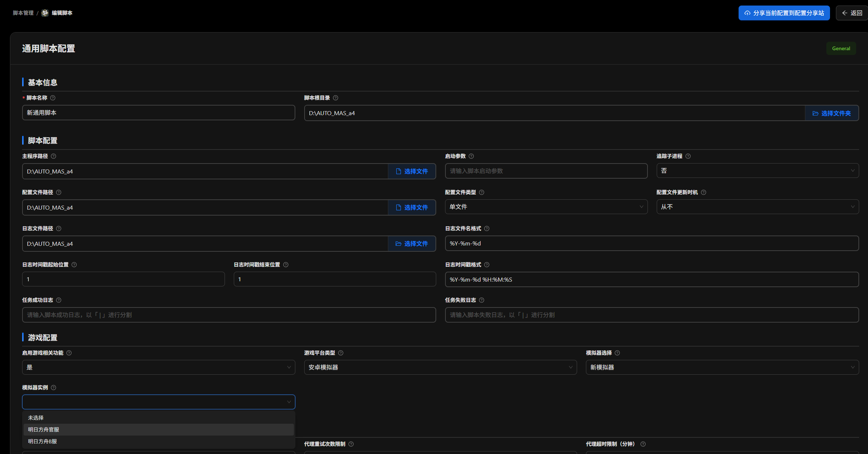Click help icon beside 游戏平台类型
This screenshot has height=454, width=868.
[341, 353]
